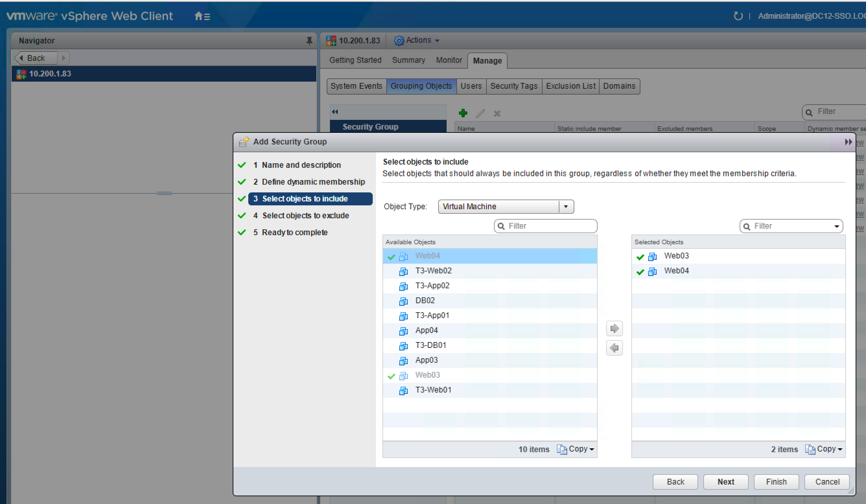Select DB02 virtual machine in available list
The height and width of the screenshot is (504, 866).
425,301
